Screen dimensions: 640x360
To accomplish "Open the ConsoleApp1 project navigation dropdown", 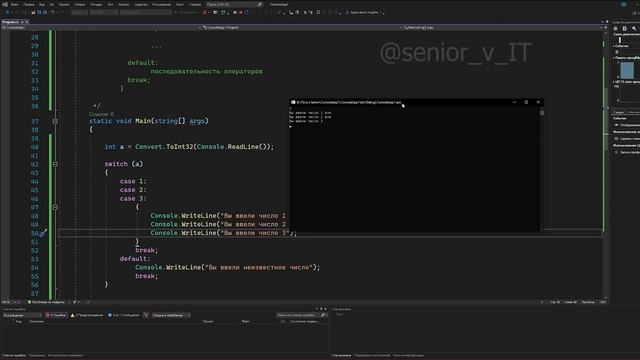I will (x=101, y=28).
